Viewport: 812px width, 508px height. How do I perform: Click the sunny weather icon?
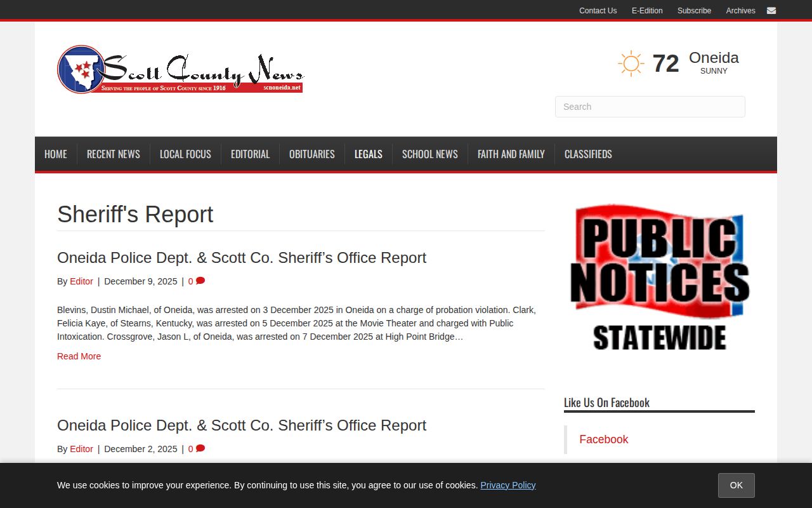coord(631,63)
